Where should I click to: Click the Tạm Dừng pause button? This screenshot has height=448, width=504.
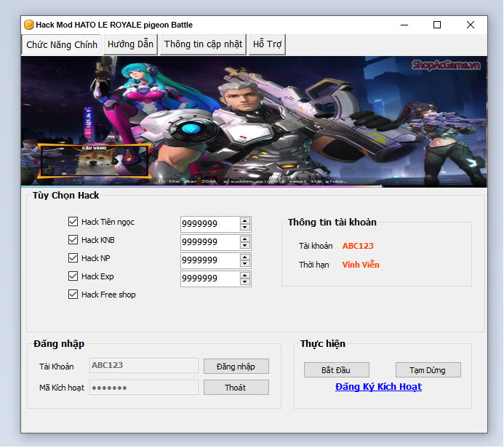(428, 370)
